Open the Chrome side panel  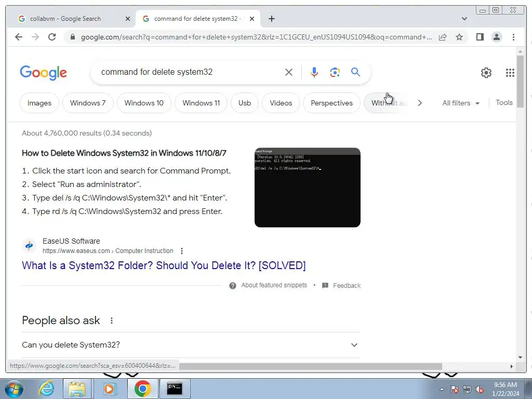480,37
